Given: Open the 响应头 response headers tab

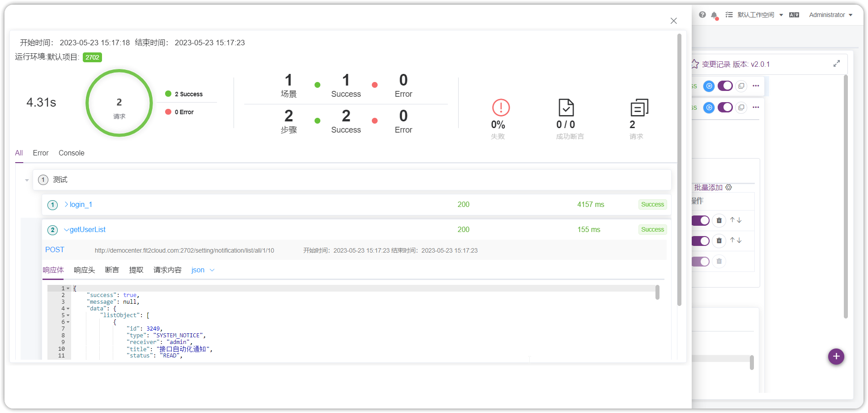Looking at the screenshot, I should (x=85, y=270).
